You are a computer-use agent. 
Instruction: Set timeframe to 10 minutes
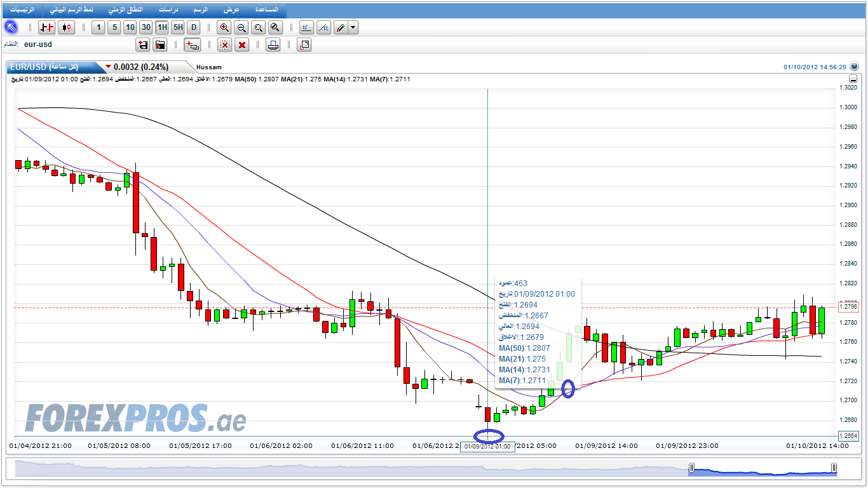tap(130, 27)
